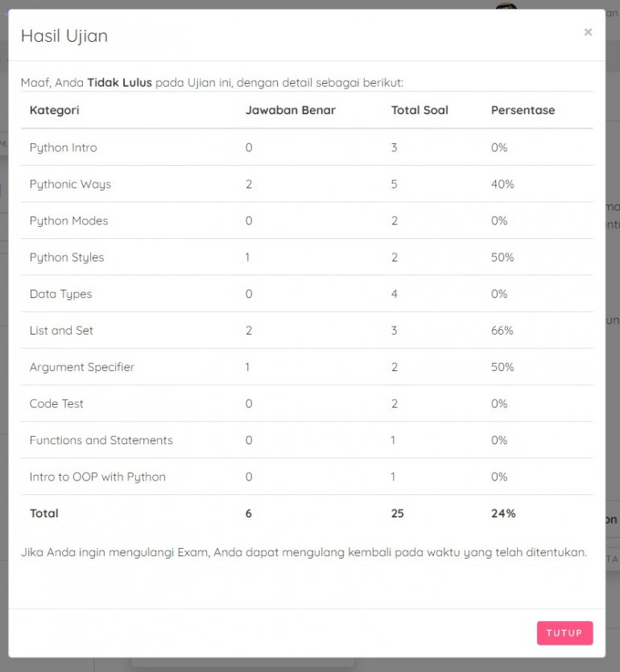This screenshot has width=620, height=672.
Task: Select the Data Types category row
Action: 60,295
